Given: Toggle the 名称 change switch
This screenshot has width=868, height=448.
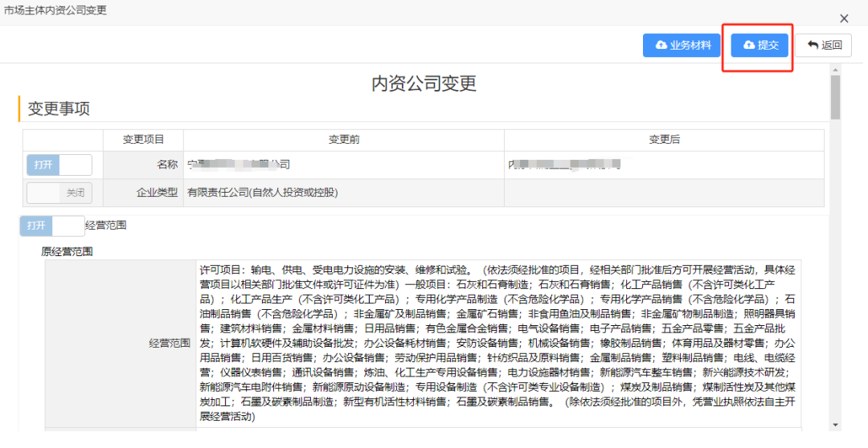Looking at the screenshot, I should click(59, 165).
